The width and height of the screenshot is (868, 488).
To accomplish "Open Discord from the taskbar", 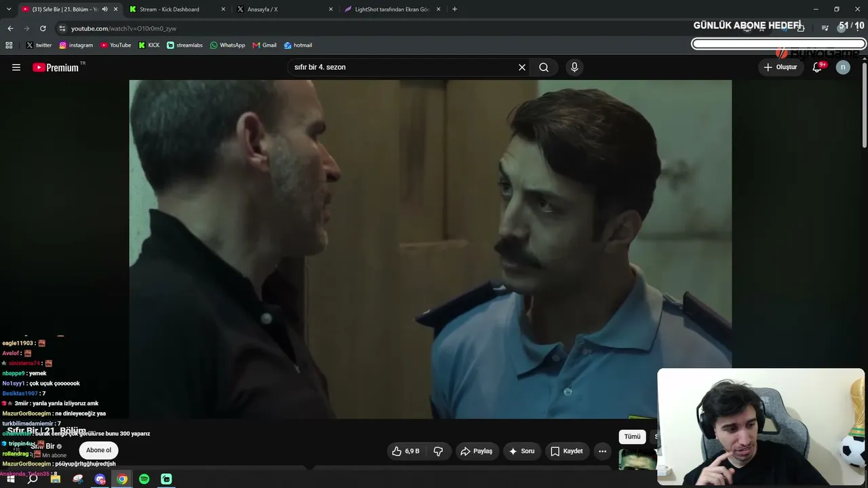I will tap(100, 479).
